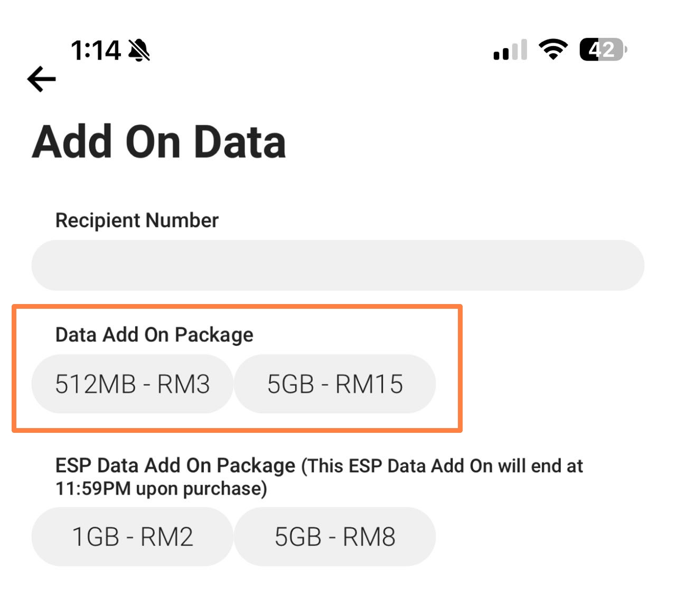Tap the Wi-Fi status icon

[x=553, y=50]
